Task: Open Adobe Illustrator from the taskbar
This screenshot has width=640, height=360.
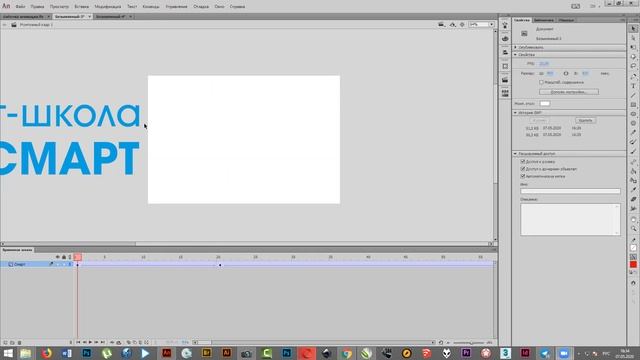Action: pyautogui.click(x=227, y=353)
